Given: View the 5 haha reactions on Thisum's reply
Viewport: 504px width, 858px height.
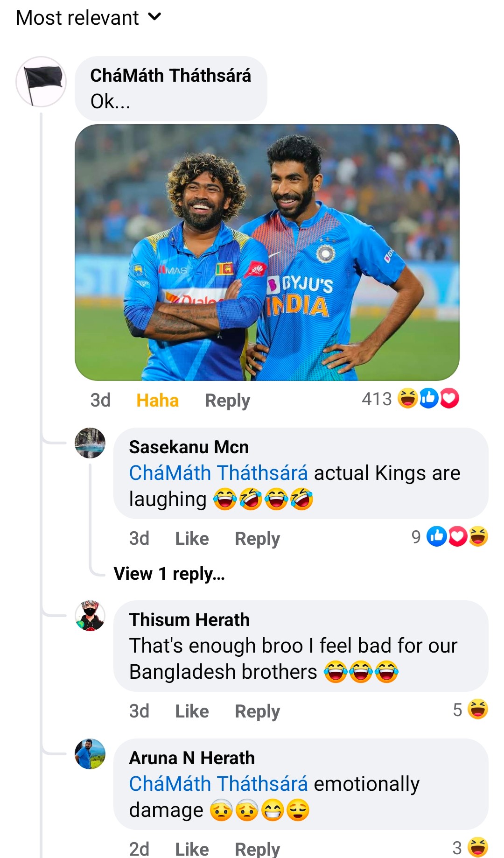Looking at the screenshot, I should coord(470,710).
